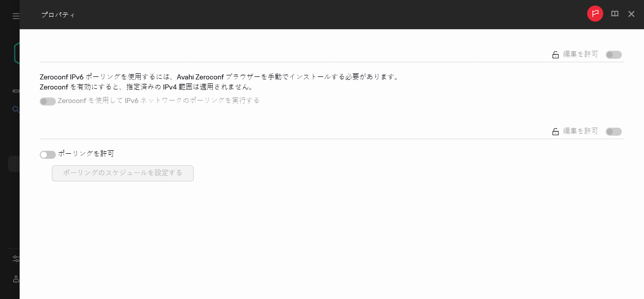
Task: Close the プロパティ dialog
Action: click(x=631, y=14)
